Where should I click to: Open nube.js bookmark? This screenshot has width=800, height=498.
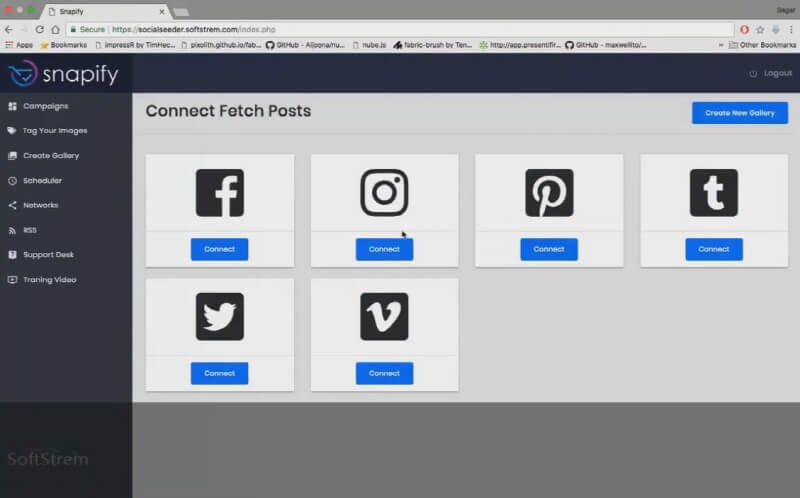pyautogui.click(x=369, y=45)
